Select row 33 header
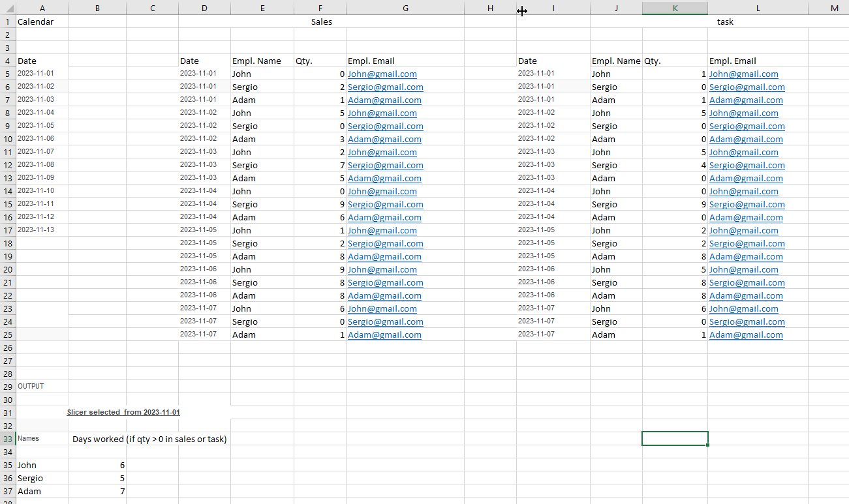 8,439
